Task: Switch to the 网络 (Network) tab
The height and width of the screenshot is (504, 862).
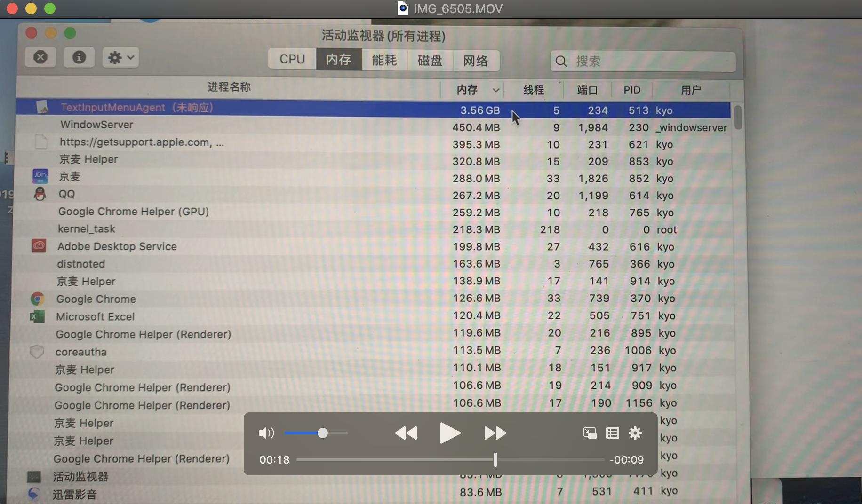Action: point(476,61)
